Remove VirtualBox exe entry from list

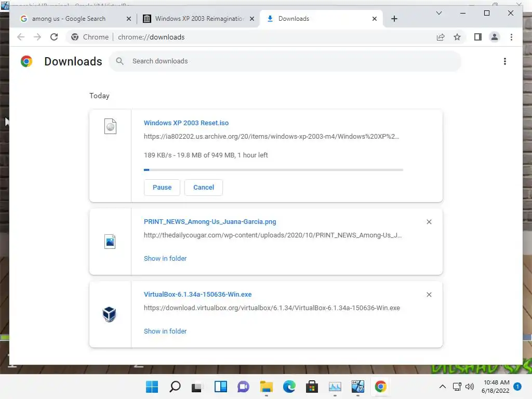click(x=429, y=295)
